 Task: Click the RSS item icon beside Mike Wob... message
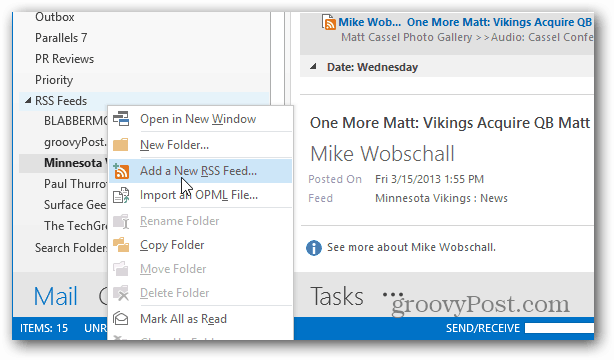tap(329, 22)
